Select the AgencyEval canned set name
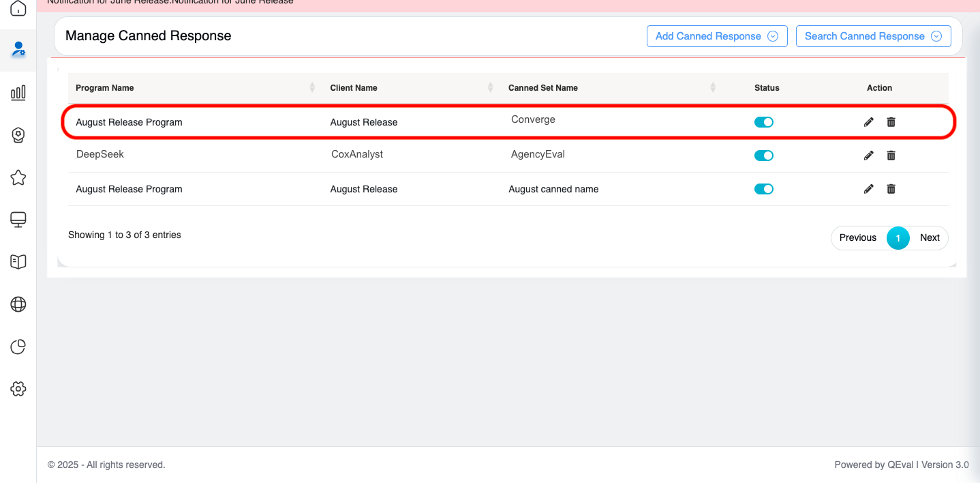980x483 pixels. (538, 154)
